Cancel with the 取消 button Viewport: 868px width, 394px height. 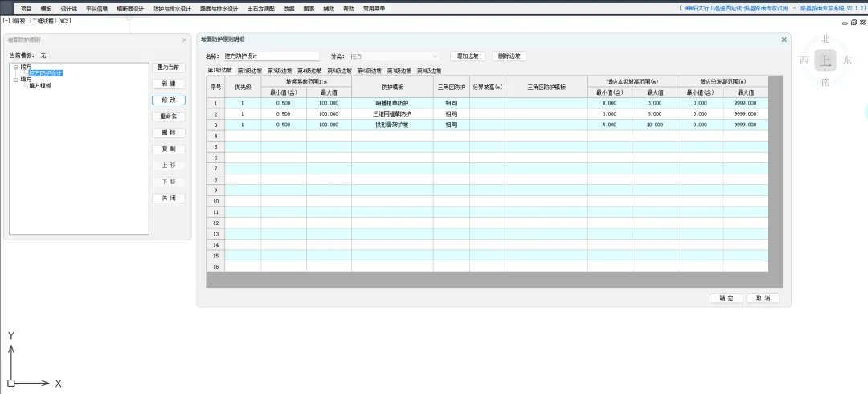(763, 298)
